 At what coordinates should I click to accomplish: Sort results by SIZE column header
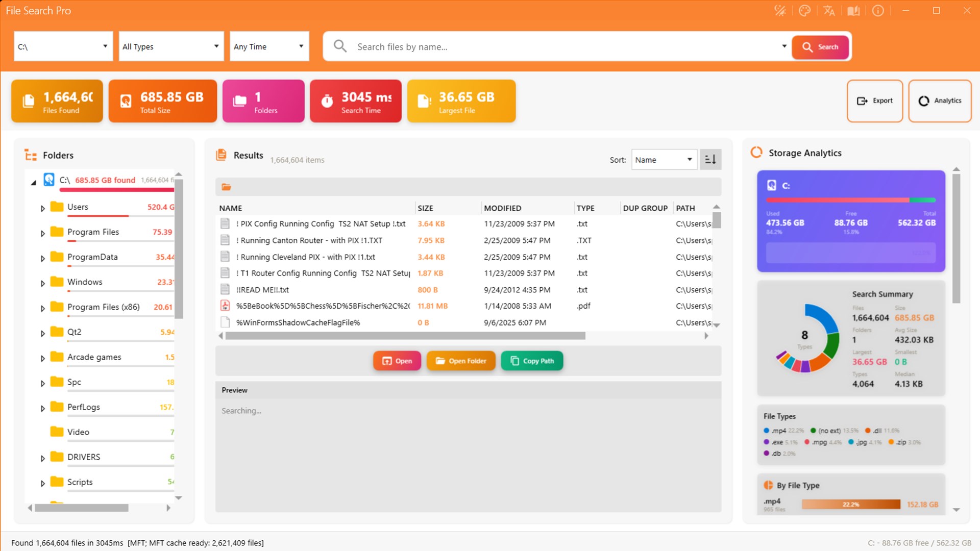[x=425, y=208]
